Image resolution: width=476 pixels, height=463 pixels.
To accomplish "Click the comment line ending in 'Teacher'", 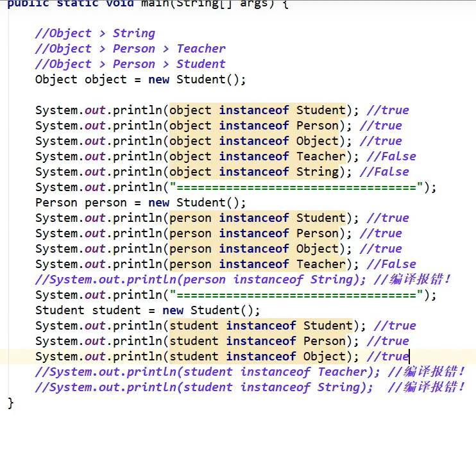I will 130,49.
